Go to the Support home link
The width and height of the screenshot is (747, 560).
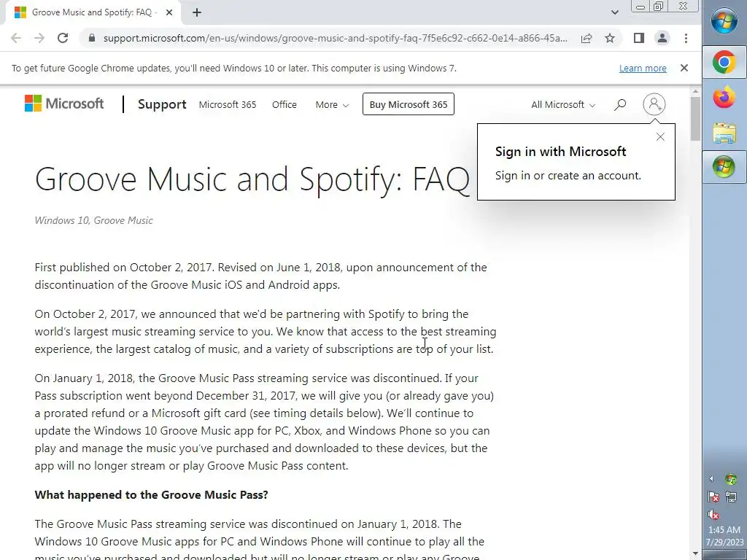click(x=162, y=104)
